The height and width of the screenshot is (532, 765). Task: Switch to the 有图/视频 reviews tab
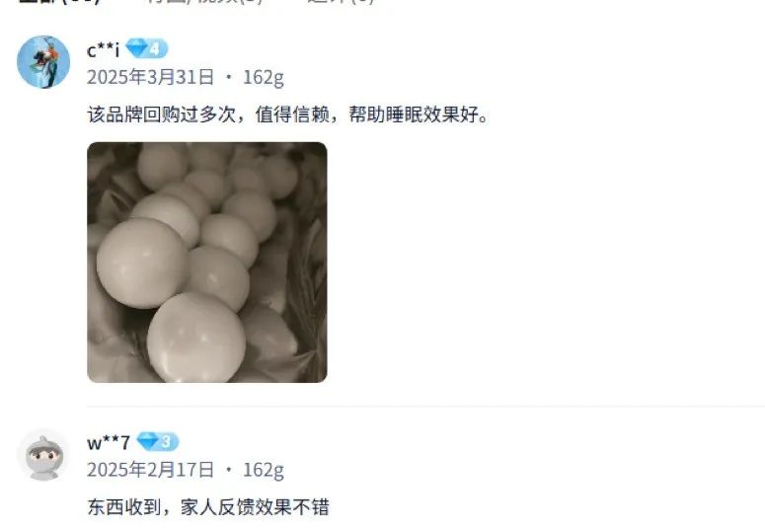click(204, 1)
